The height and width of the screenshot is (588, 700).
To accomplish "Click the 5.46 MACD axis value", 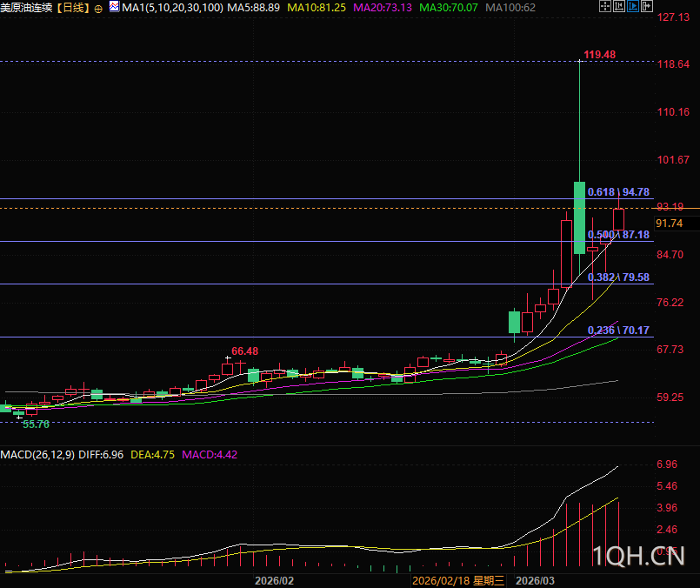I will 667,486.
